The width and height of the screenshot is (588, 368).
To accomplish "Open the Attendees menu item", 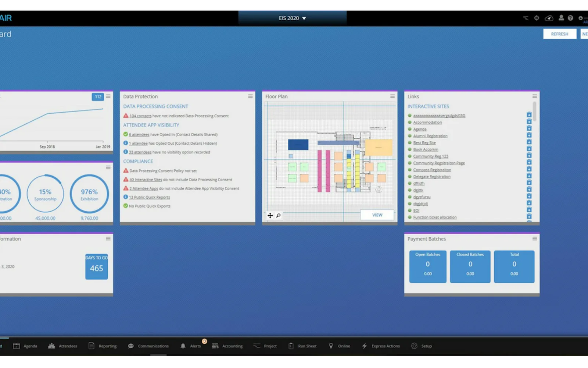I will pos(62,346).
